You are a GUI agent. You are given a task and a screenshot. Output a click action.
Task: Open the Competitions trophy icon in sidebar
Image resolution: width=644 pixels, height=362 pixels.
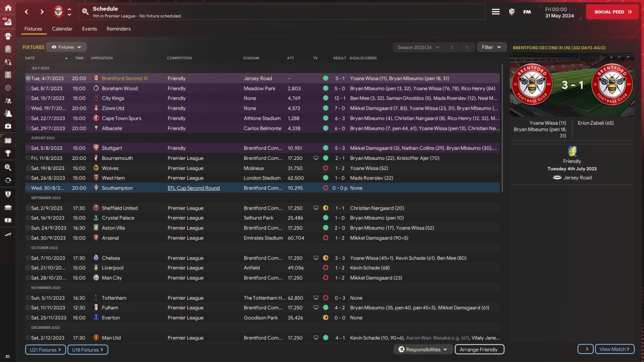(8, 153)
